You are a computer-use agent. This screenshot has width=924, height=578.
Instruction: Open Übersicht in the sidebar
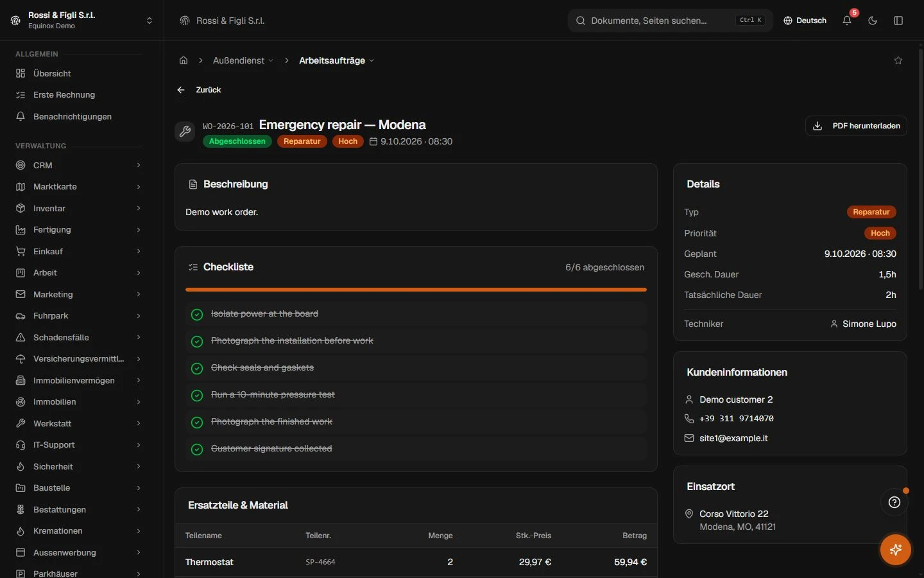click(78, 73)
